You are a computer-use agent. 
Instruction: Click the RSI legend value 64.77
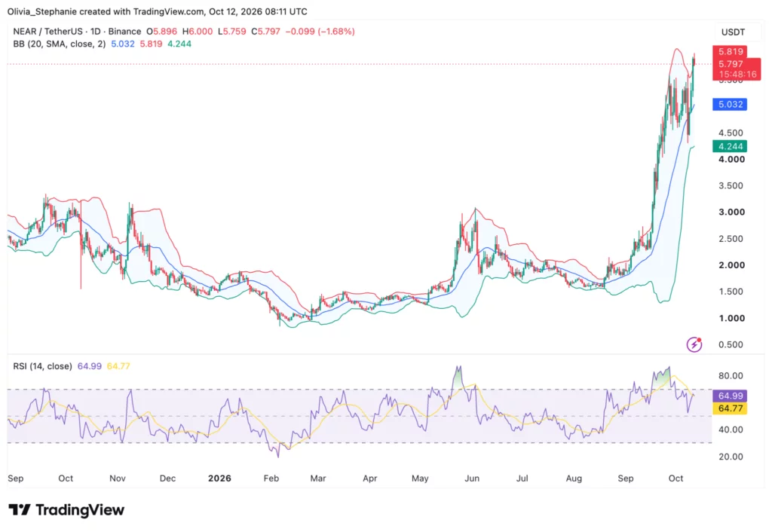118,366
